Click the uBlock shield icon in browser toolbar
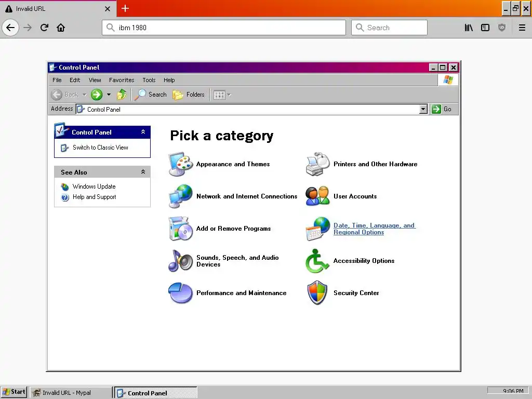 coord(502,28)
